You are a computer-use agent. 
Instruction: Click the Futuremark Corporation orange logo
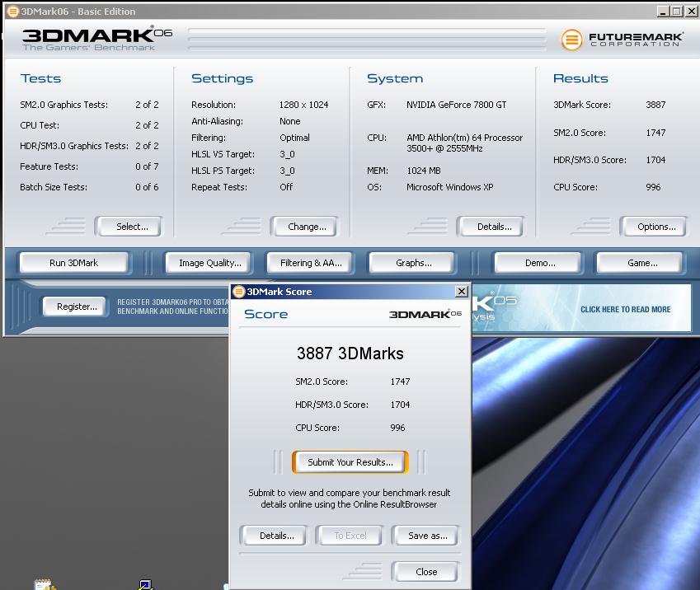click(571, 40)
